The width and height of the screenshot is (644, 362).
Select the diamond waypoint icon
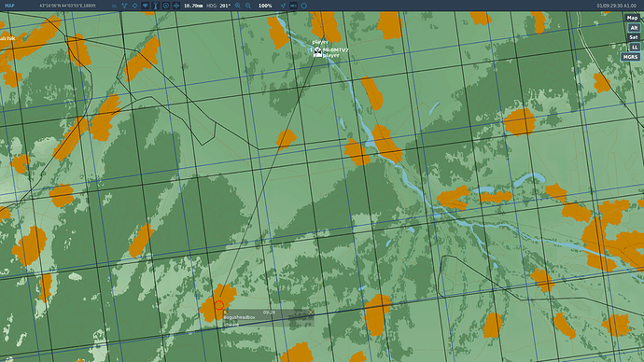pyautogui.click(x=134, y=6)
